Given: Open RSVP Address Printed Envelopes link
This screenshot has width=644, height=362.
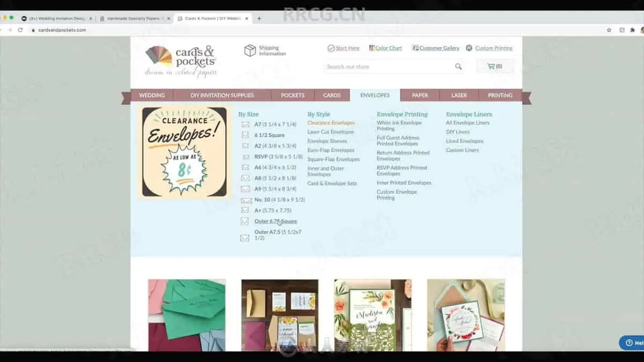Looking at the screenshot, I should coord(402,171).
